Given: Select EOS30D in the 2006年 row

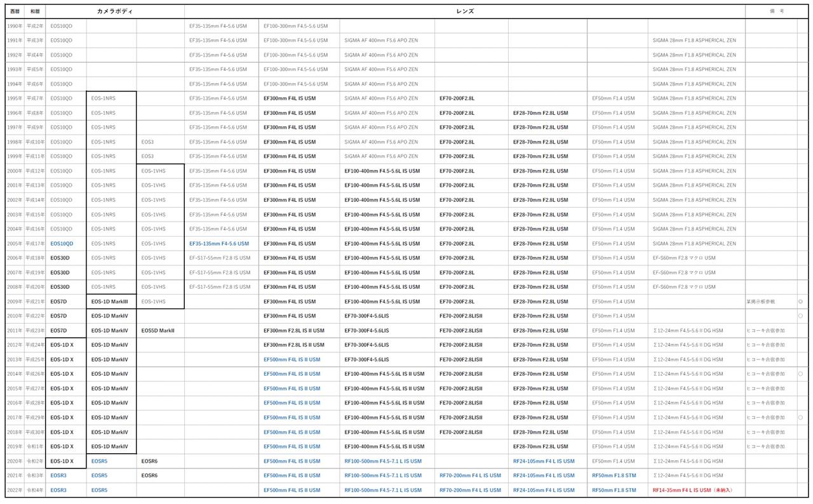Looking at the screenshot, I should click(60, 258).
